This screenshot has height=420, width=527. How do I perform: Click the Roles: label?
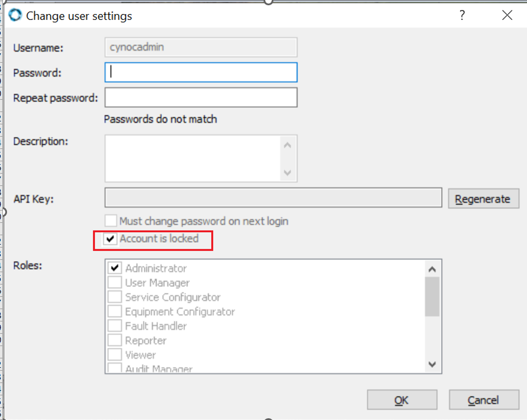point(28,266)
